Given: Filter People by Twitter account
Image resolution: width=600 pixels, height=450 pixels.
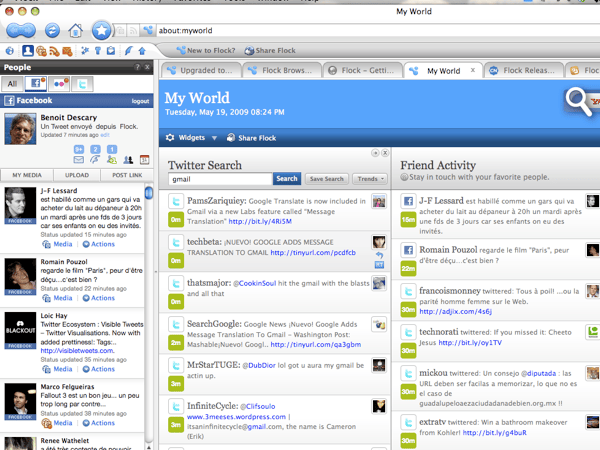Looking at the screenshot, I should [81, 84].
